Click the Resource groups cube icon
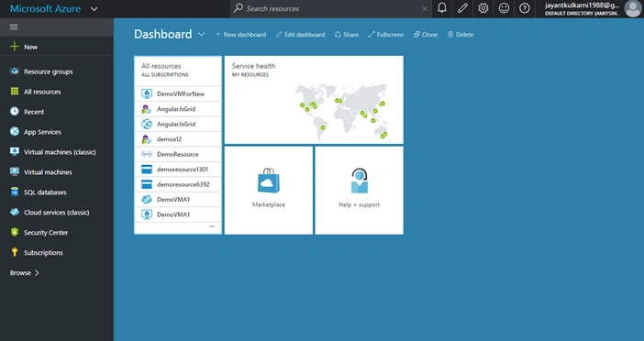The image size is (644, 341). [x=15, y=71]
